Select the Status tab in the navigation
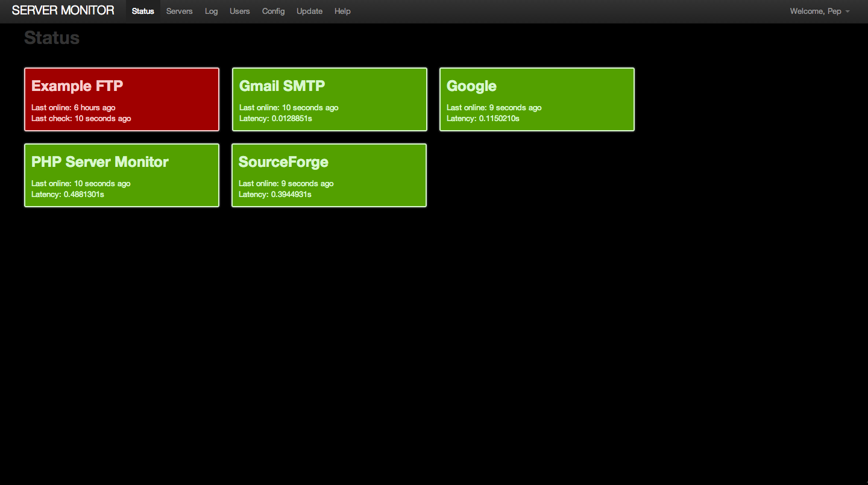Viewport: 868px width, 485px height. coord(142,11)
